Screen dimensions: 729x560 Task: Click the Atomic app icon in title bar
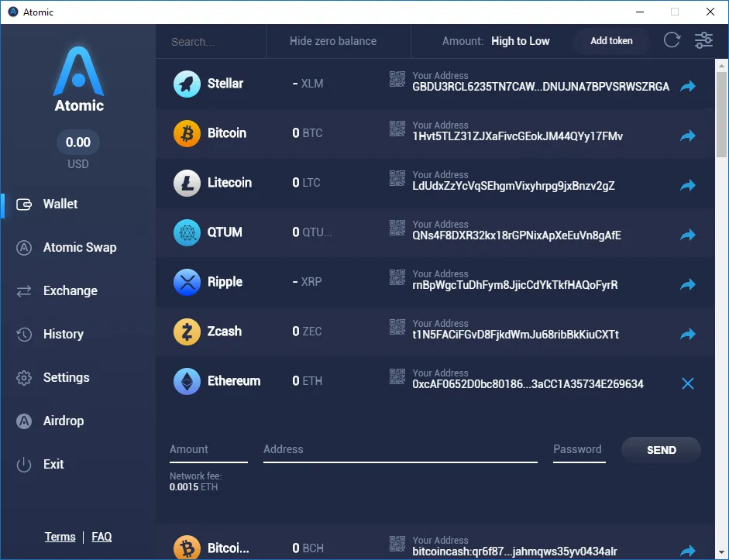[x=13, y=12]
